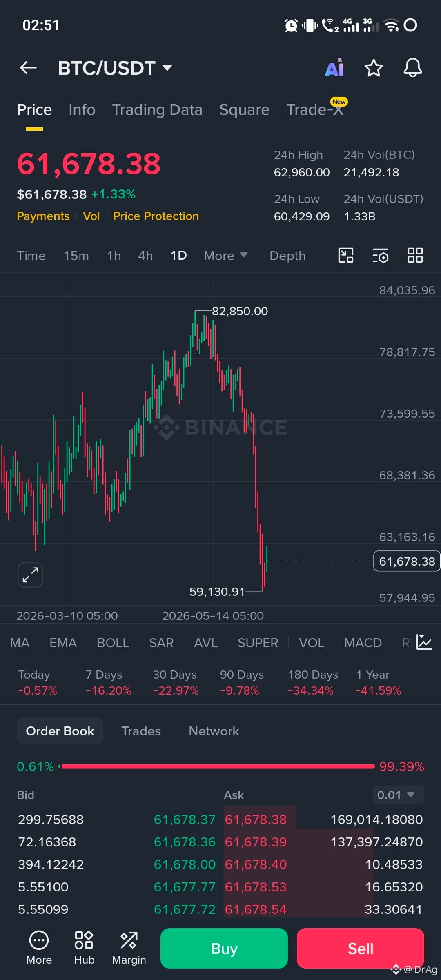Open Margin trading shortcut

coord(129,948)
